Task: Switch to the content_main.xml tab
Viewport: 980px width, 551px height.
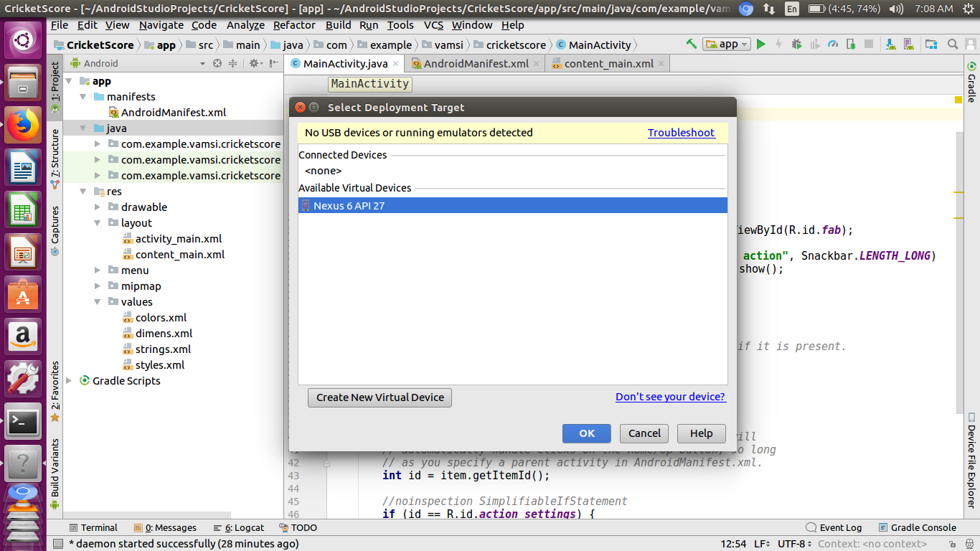Action: click(x=608, y=63)
